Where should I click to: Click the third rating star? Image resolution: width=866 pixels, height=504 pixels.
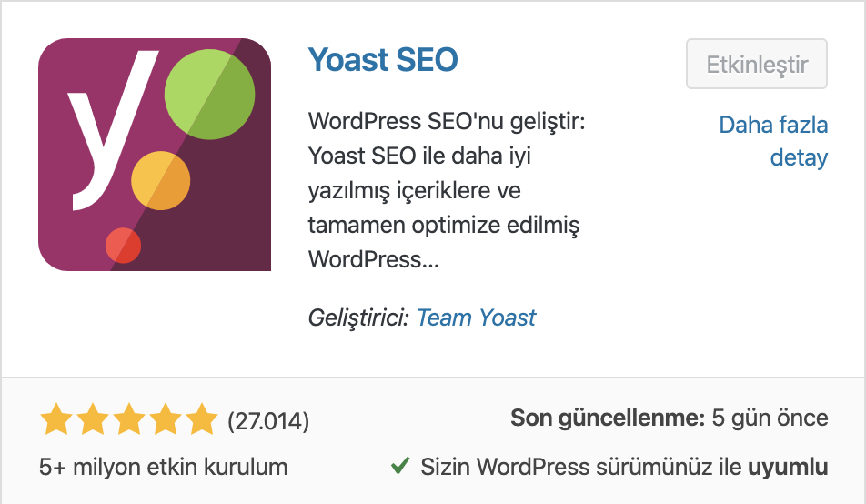pyautogui.click(x=129, y=418)
